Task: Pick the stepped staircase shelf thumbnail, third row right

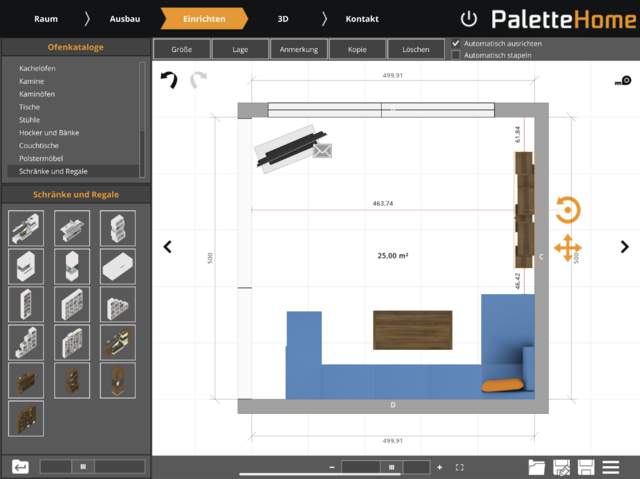Action: click(118, 304)
